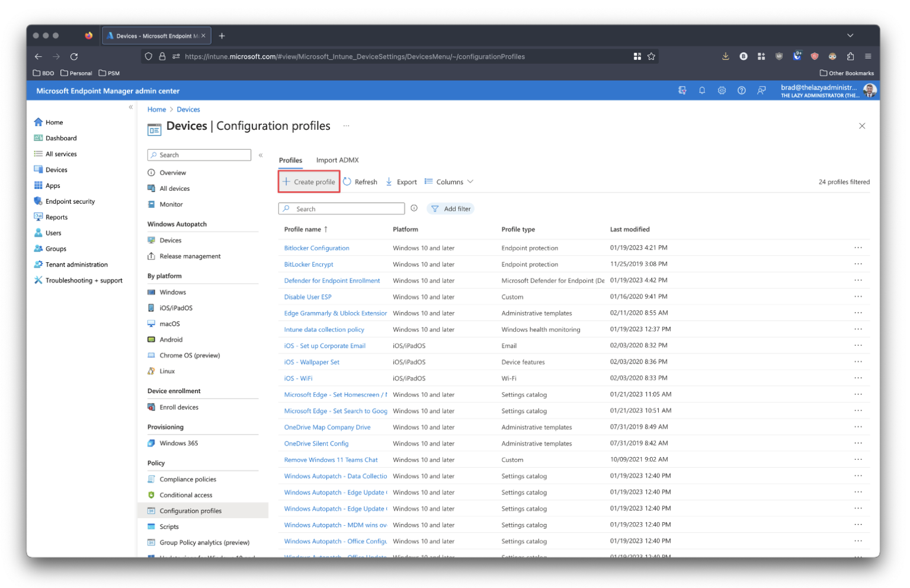Expand browser tab list chevron

click(x=850, y=36)
